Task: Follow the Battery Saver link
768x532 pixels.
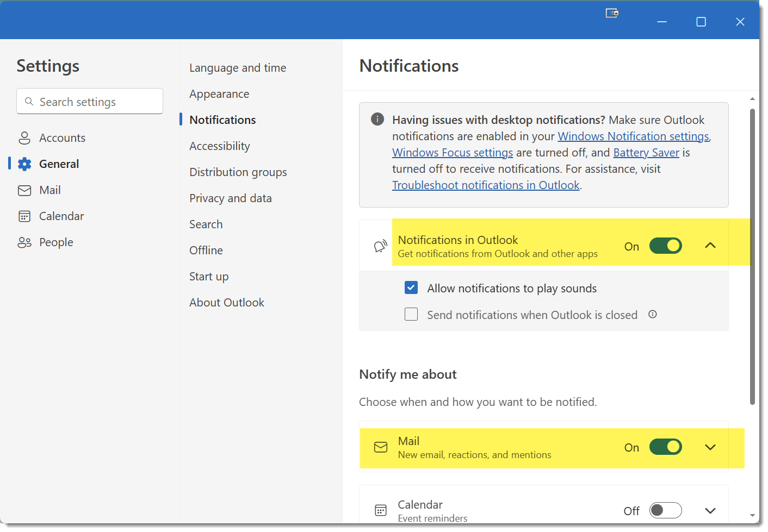Action: [646, 153]
